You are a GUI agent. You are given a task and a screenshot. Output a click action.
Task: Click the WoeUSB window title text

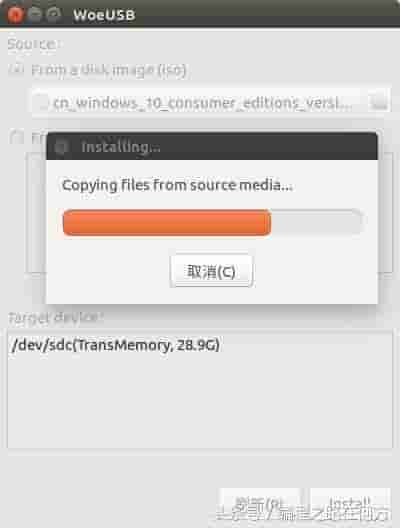click(104, 15)
